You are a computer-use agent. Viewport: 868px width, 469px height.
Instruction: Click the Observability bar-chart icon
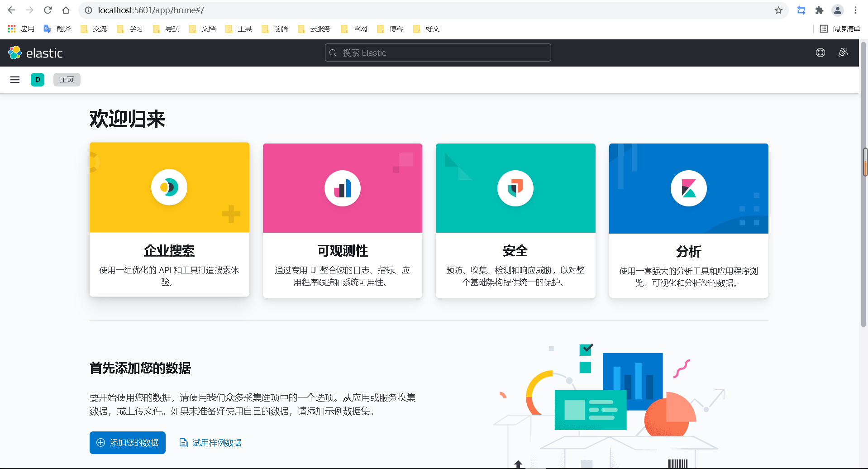(343, 188)
